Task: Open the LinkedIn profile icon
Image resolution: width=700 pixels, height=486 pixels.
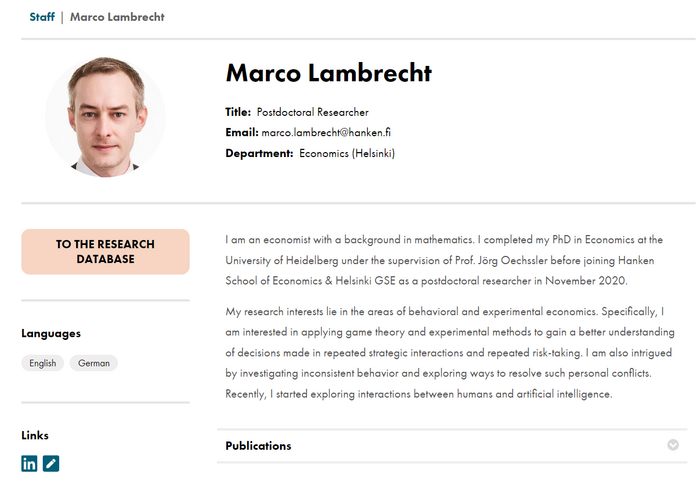Action: [x=29, y=464]
